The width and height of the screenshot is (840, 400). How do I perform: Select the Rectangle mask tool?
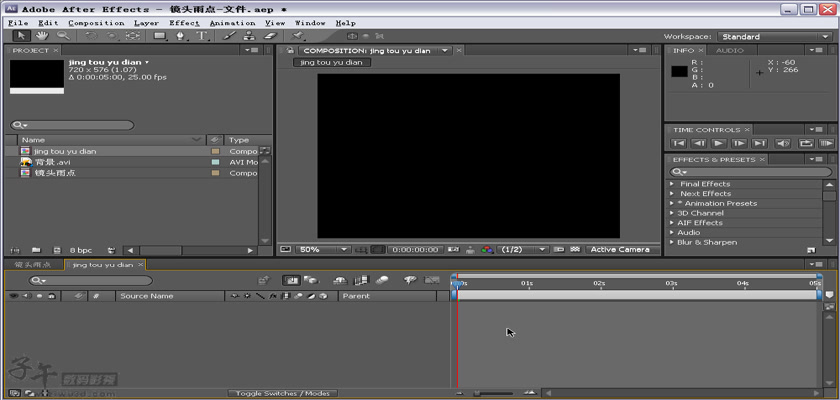(x=160, y=36)
